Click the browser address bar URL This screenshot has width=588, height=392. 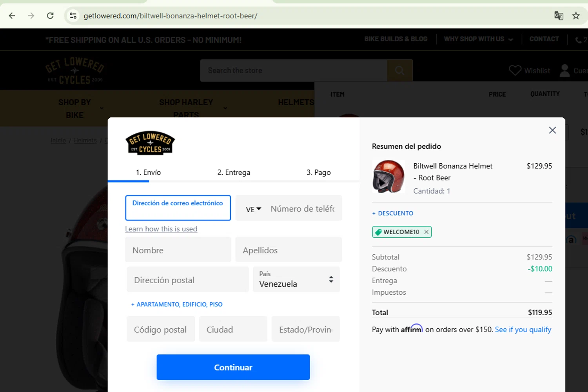[171, 16]
